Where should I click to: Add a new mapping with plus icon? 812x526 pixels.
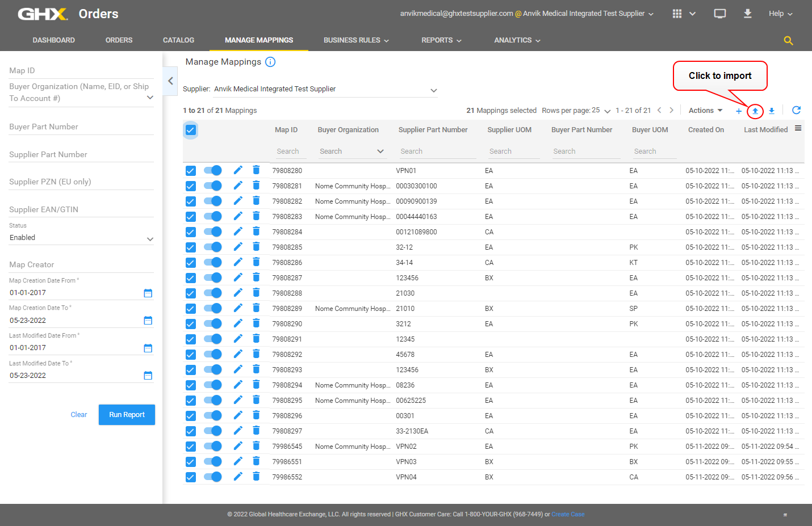coord(739,111)
